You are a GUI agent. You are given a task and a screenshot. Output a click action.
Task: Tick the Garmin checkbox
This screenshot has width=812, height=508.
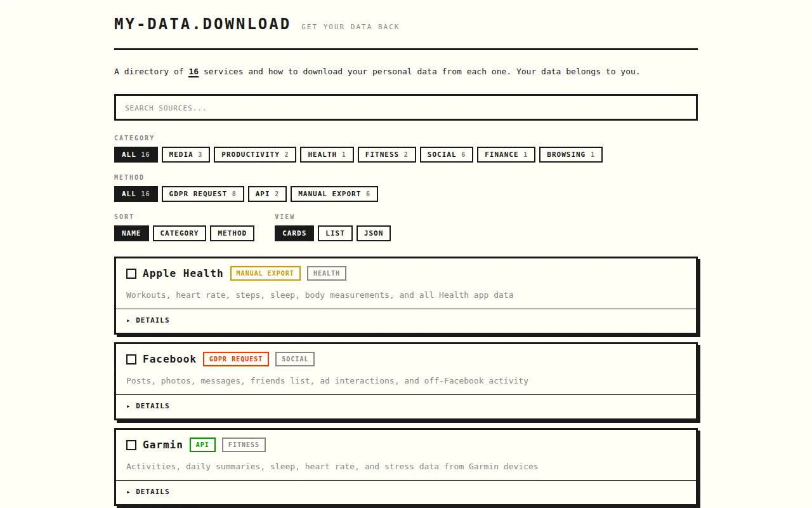pyautogui.click(x=131, y=445)
